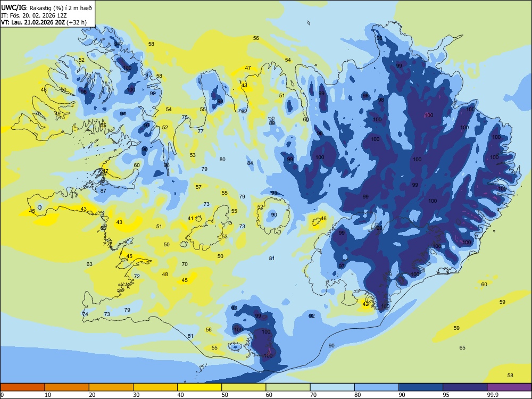532x399 pixels.
Task: Click the map value '63'
Action: (89, 264)
